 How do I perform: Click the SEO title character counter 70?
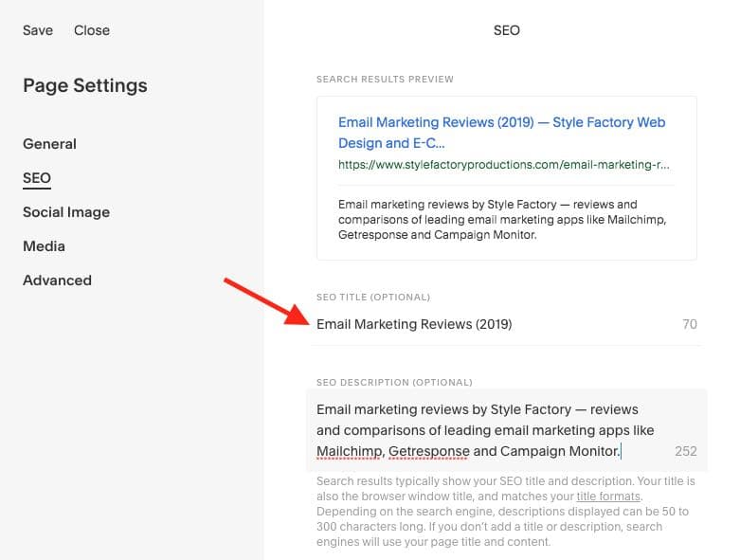point(690,324)
